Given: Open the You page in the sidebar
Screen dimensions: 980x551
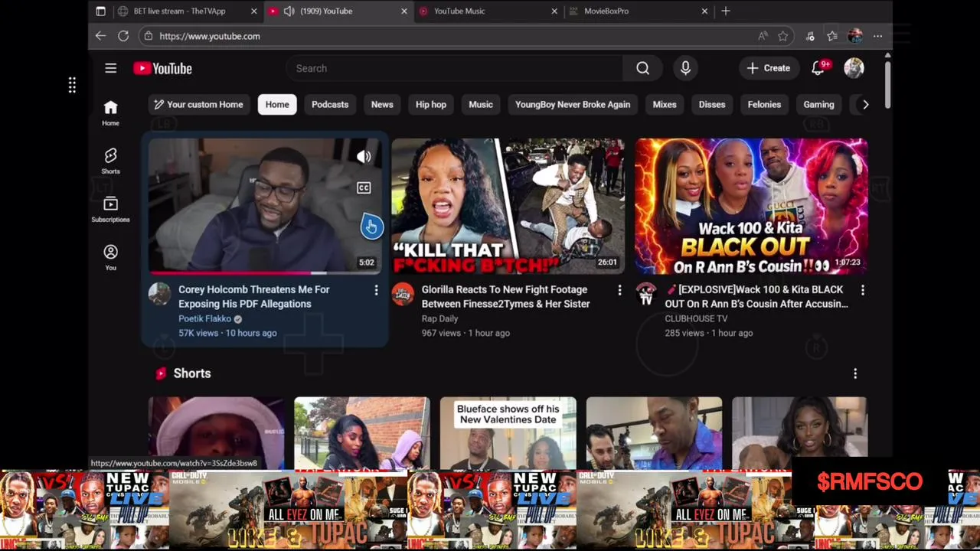Looking at the screenshot, I should pos(110,257).
